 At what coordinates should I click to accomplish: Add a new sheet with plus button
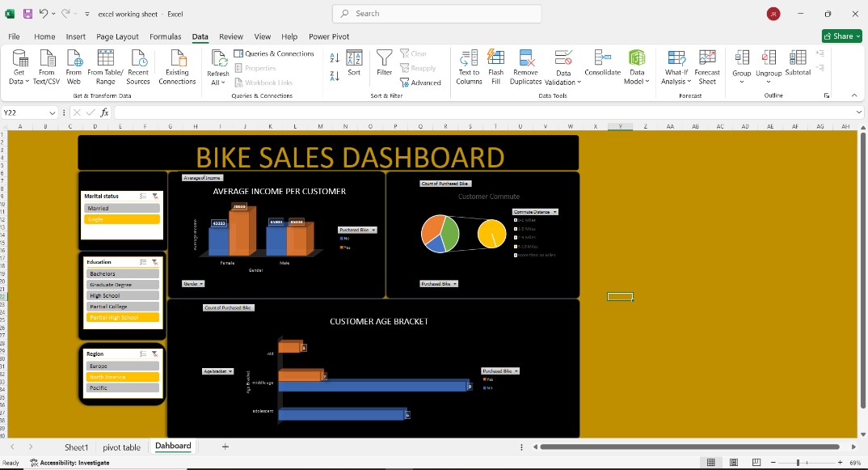(225, 447)
